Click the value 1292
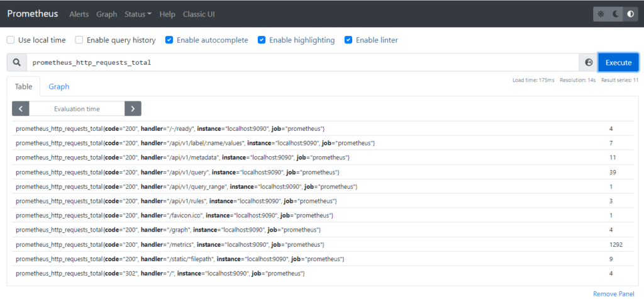 click(616, 245)
